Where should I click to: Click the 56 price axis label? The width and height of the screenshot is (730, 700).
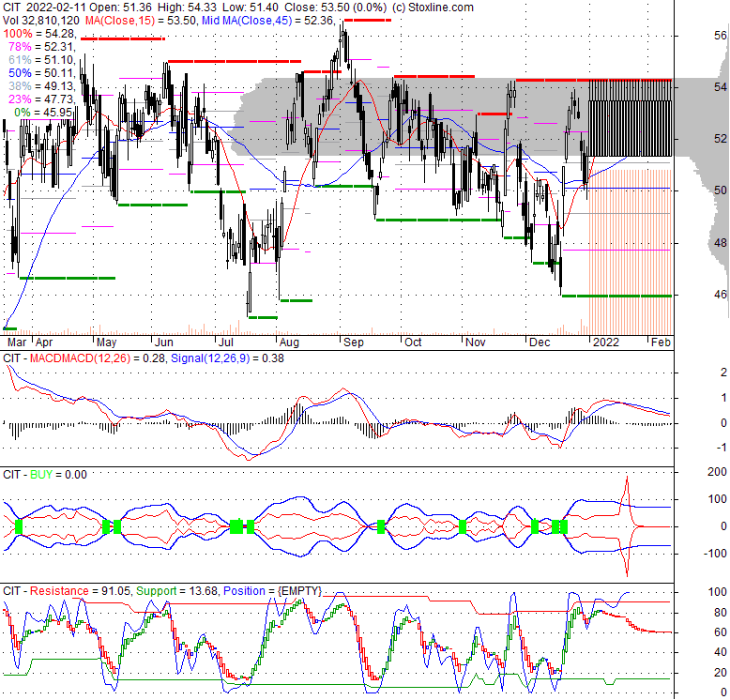721,36
